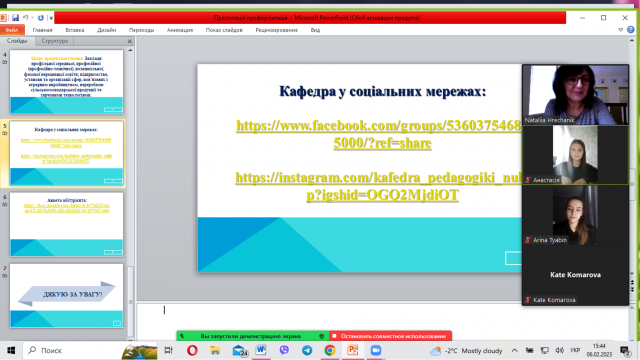The width and height of the screenshot is (640, 360).
Task: Click Остановить совместное использование button
Action: [x=390, y=336]
